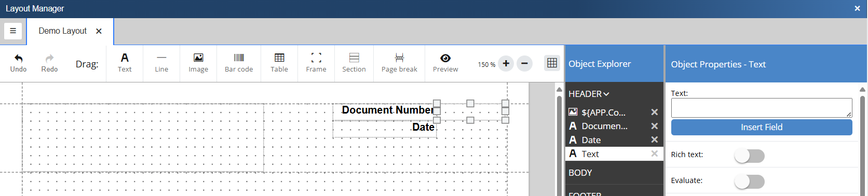Image resolution: width=868 pixels, height=196 pixels.
Task: Select the Frame tool
Action: point(316,63)
